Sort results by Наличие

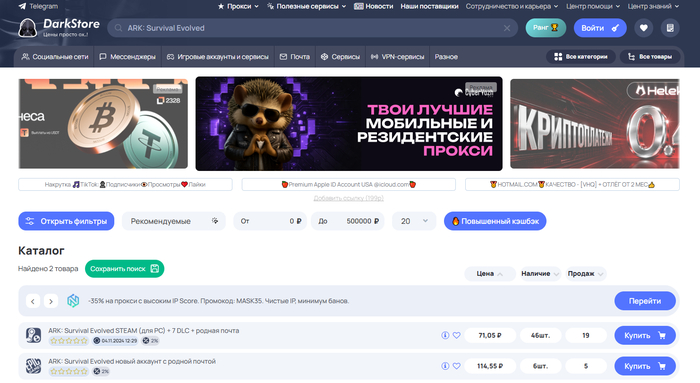coord(540,274)
